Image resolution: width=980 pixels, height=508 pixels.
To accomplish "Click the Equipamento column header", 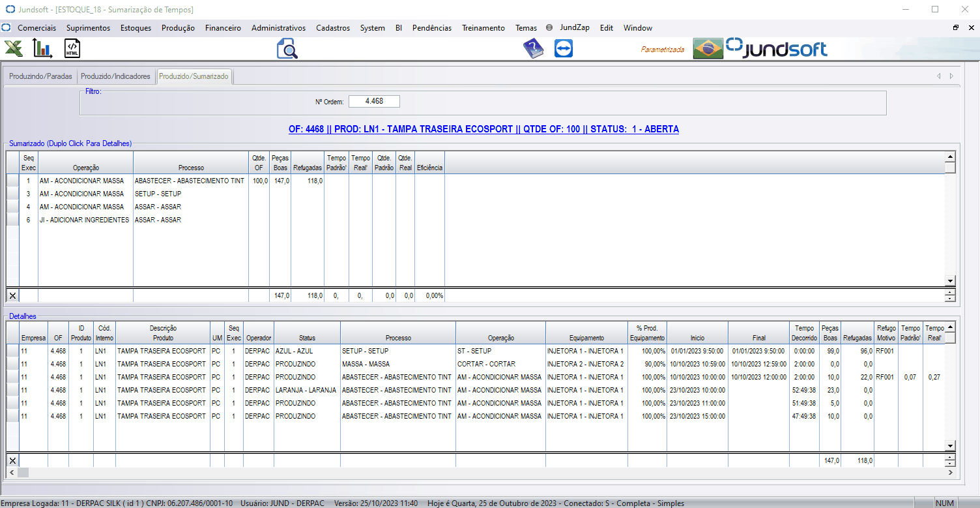I will [x=586, y=333].
